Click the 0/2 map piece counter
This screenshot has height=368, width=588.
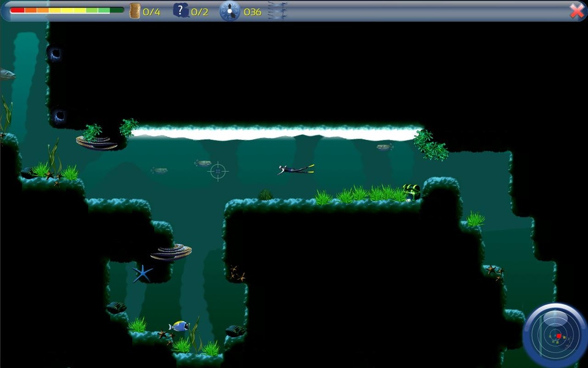(x=200, y=12)
